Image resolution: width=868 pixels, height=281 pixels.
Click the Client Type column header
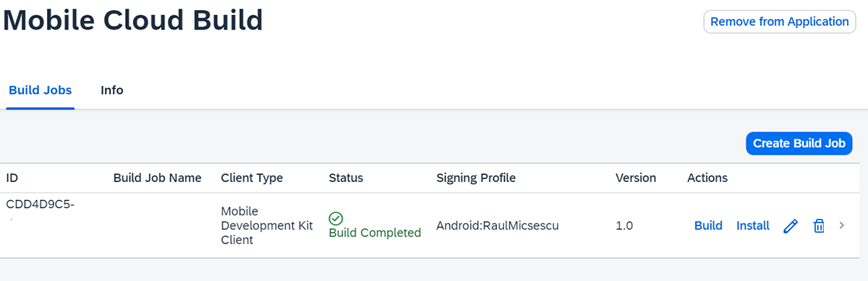252,178
